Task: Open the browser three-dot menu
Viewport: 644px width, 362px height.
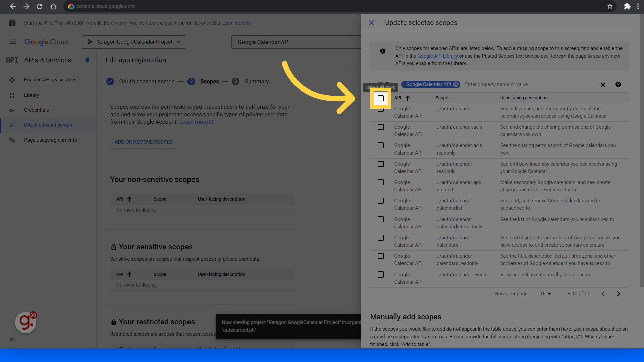Action: pyautogui.click(x=638, y=6)
